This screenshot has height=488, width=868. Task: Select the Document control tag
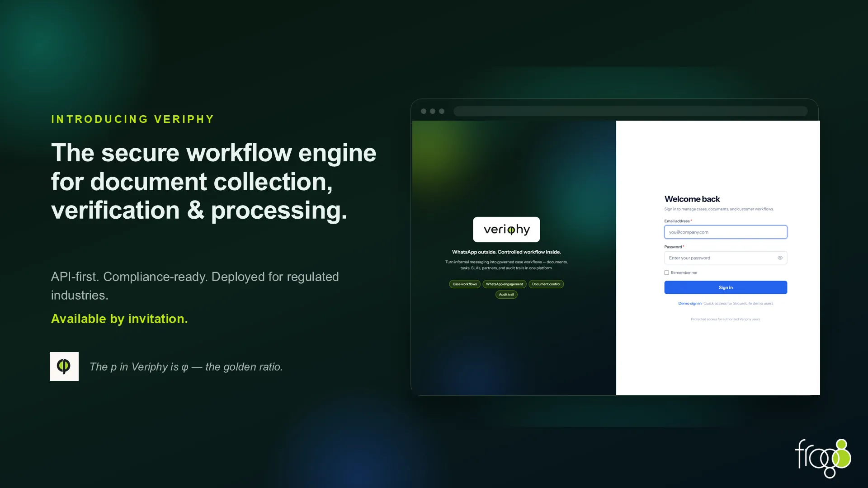click(x=546, y=284)
